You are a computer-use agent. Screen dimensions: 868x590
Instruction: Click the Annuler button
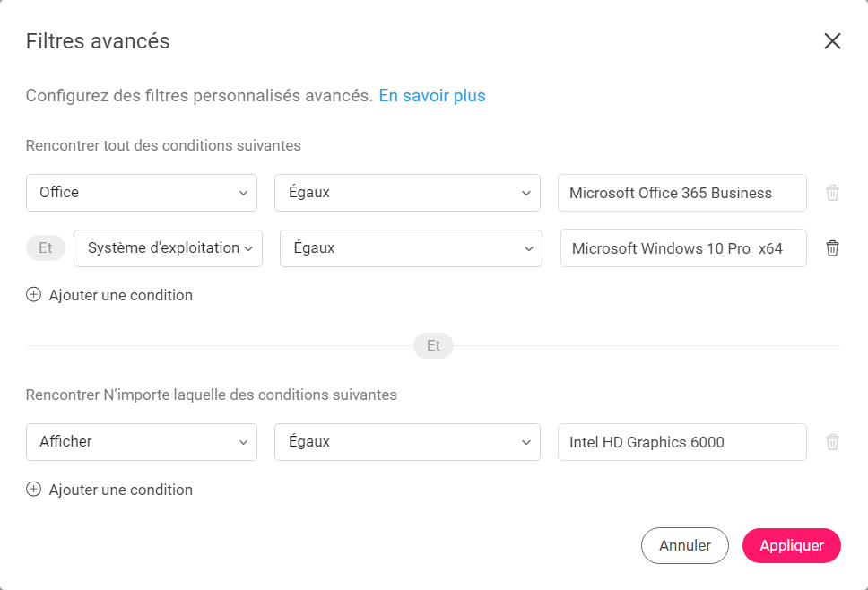[x=685, y=545]
